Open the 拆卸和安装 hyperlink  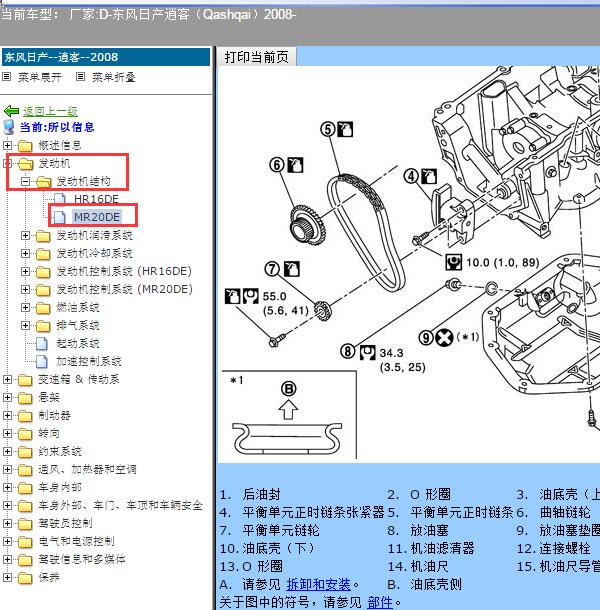(318, 584)
